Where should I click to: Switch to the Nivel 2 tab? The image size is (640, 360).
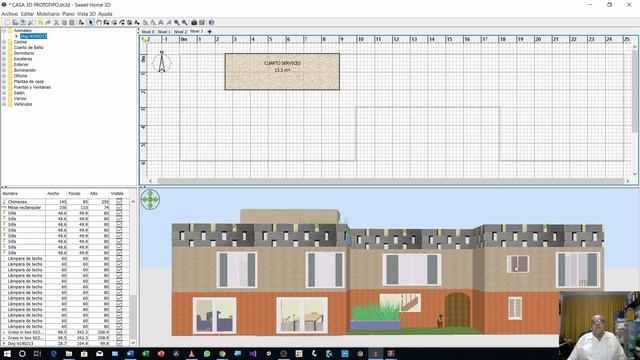coord(180,31)
